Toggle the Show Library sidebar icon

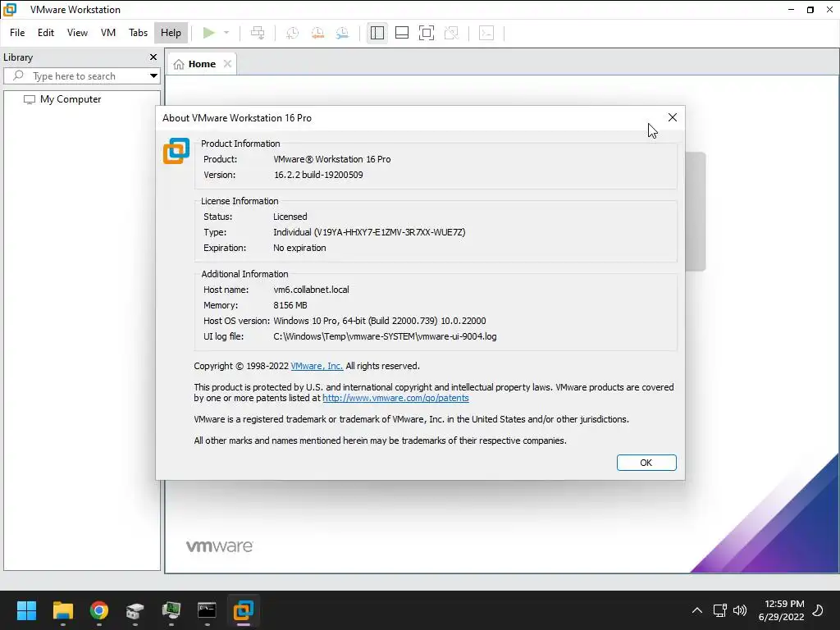coord(377,33)
